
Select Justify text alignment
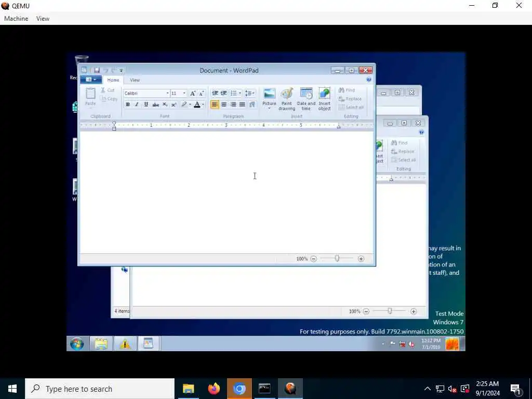click(x=242, y=104)
